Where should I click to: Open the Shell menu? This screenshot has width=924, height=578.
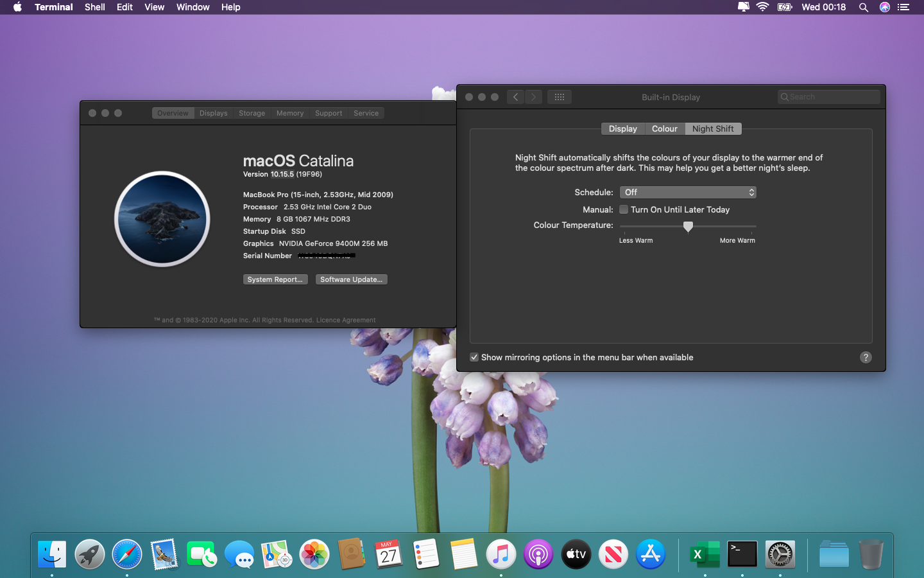point(95,7)
